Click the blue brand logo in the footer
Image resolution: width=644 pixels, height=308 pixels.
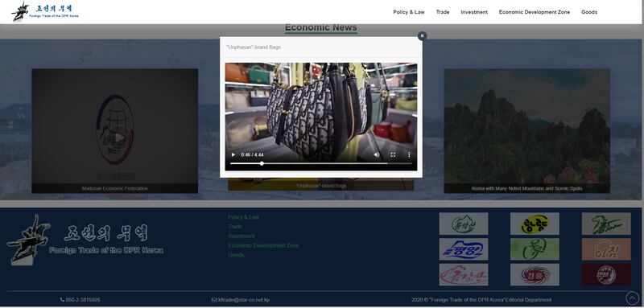pos(464,249)
